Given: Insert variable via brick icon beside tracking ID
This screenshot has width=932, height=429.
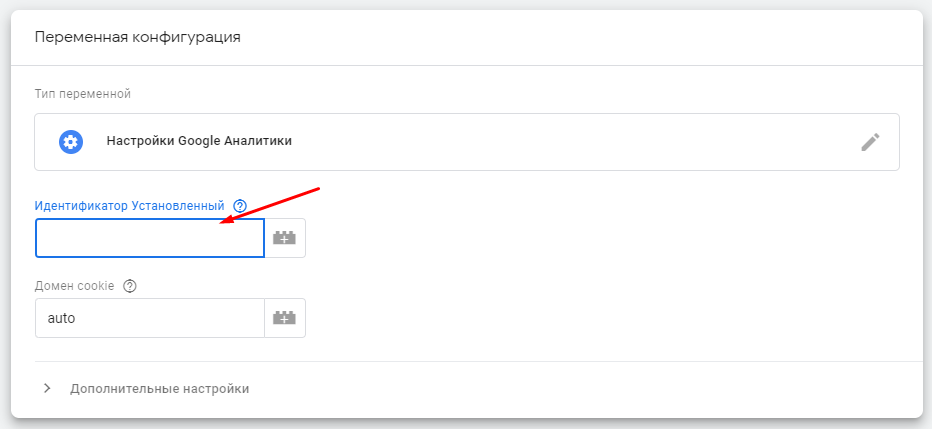Looking at the screenshot, I should coord(285,238).
